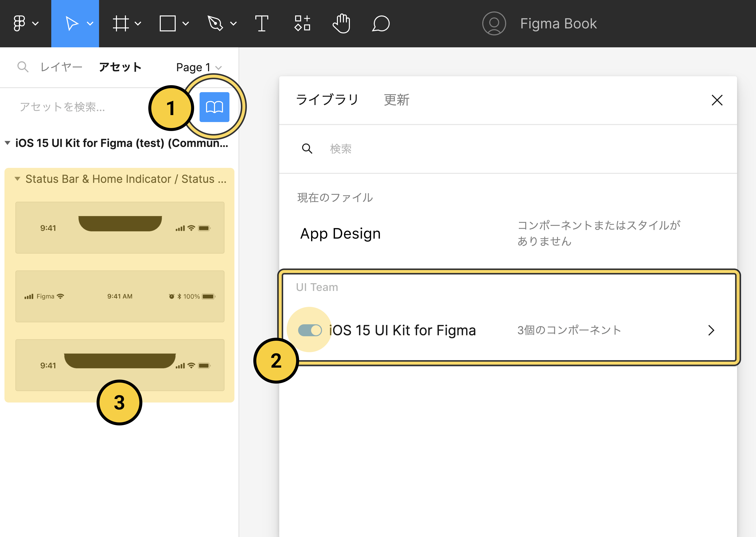Open the Figma main menu logo

[19, 23]
